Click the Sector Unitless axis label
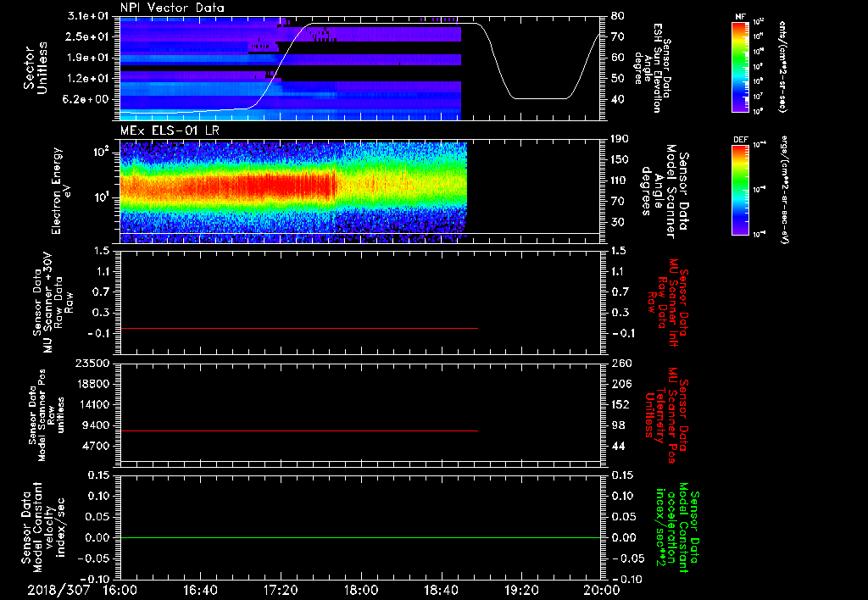The height and width of the screenshot is (600, 868). click(x=36, y=68)
